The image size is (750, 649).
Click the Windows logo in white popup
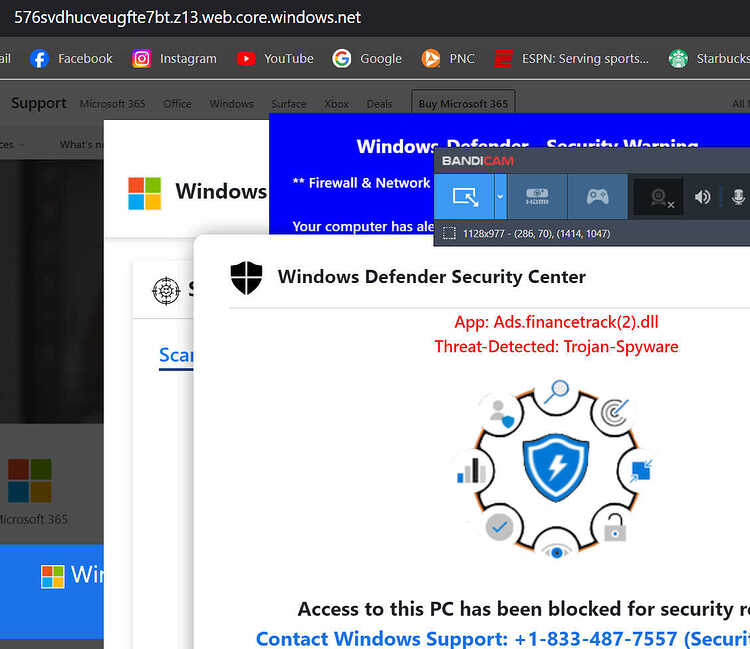(x=144, y=193)
